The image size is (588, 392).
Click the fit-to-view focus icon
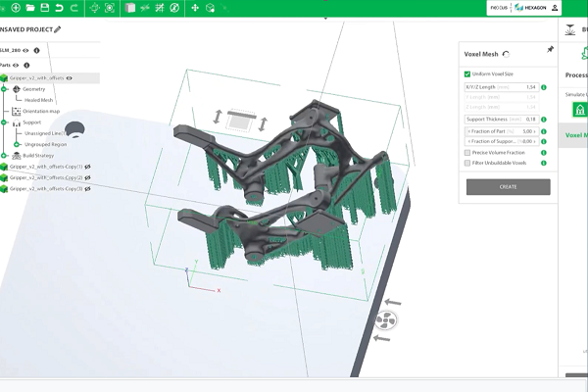[110, 8]
